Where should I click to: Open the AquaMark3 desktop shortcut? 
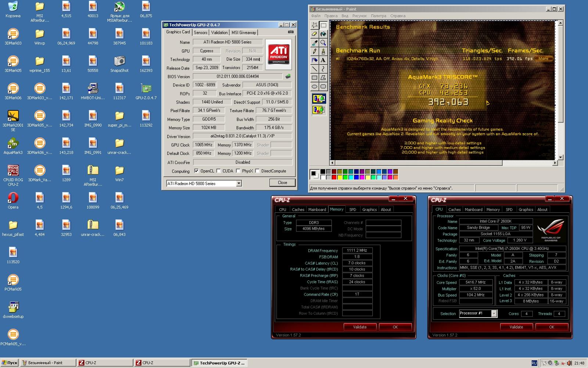click(13, 146)
